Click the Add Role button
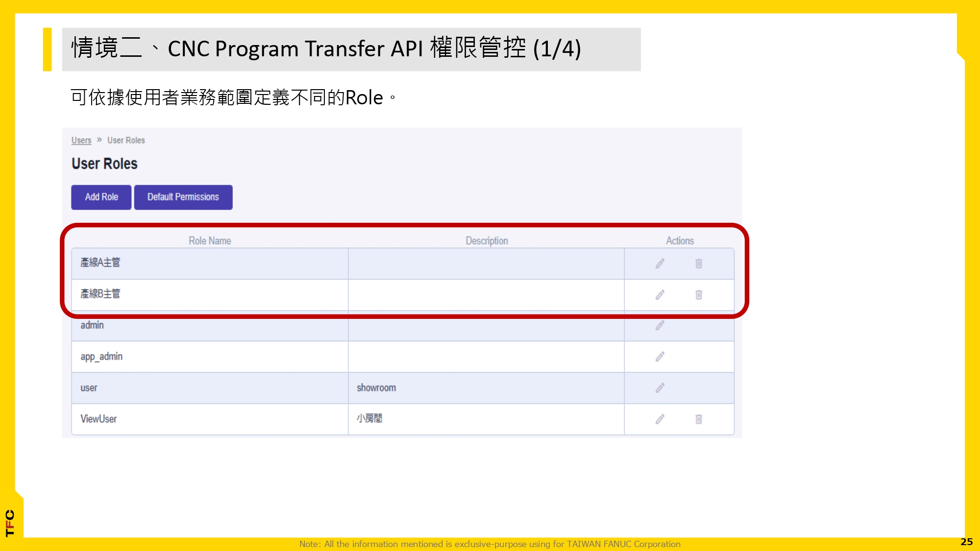980x551 pixels. [101, 197]
